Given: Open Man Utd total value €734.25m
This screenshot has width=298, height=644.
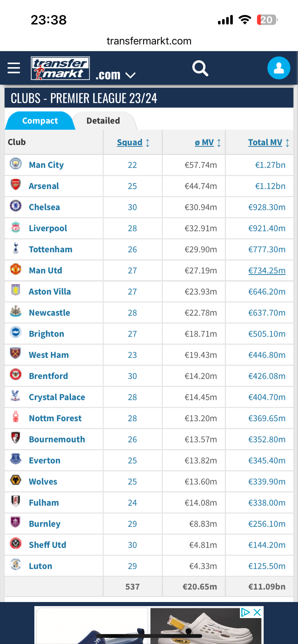Looking at the screenshot, I should coord(267,270).
